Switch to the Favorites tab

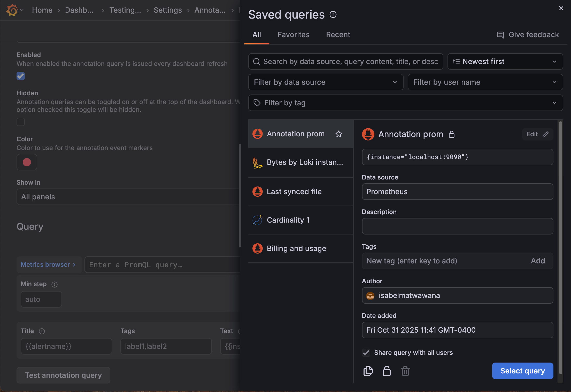click(x=294, y=35)
